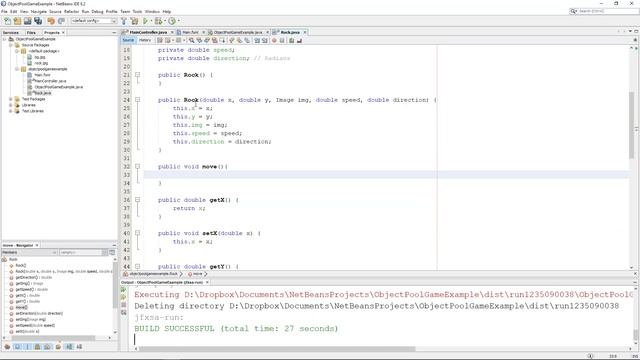This screenshot has width=640, height=360.
Task: Click the Save All toolbar icon
Action: point(38,20)
